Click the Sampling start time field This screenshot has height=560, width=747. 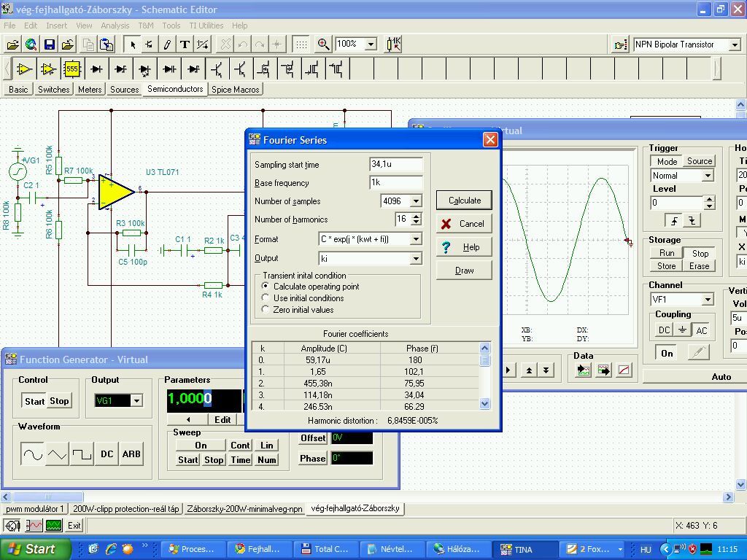396,164
